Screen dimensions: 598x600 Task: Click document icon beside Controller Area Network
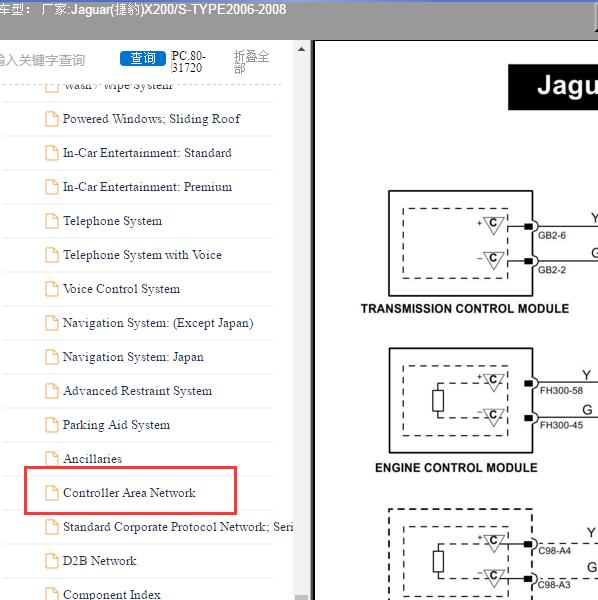coord(52,493)
